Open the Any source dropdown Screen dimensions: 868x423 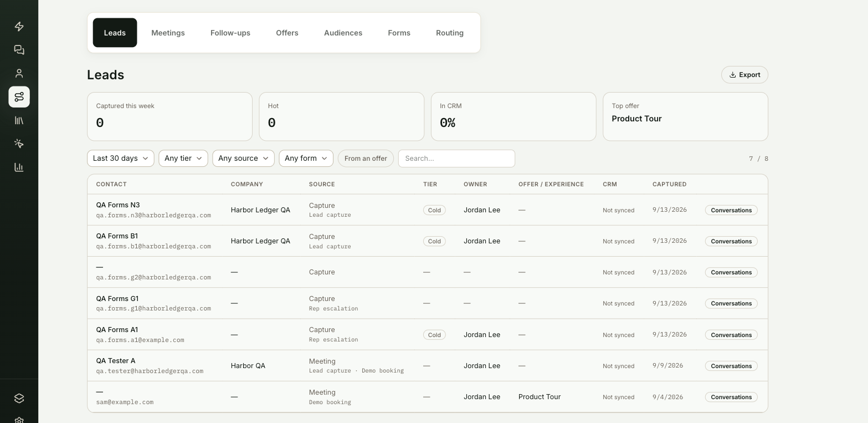click(x=243, y=159)
